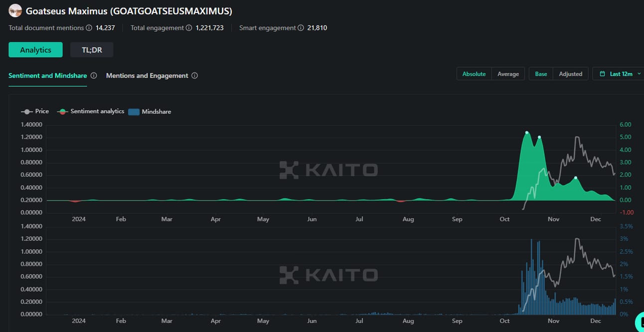Select Adjusted data mode
644x332 pixels.
click(571, 74)
